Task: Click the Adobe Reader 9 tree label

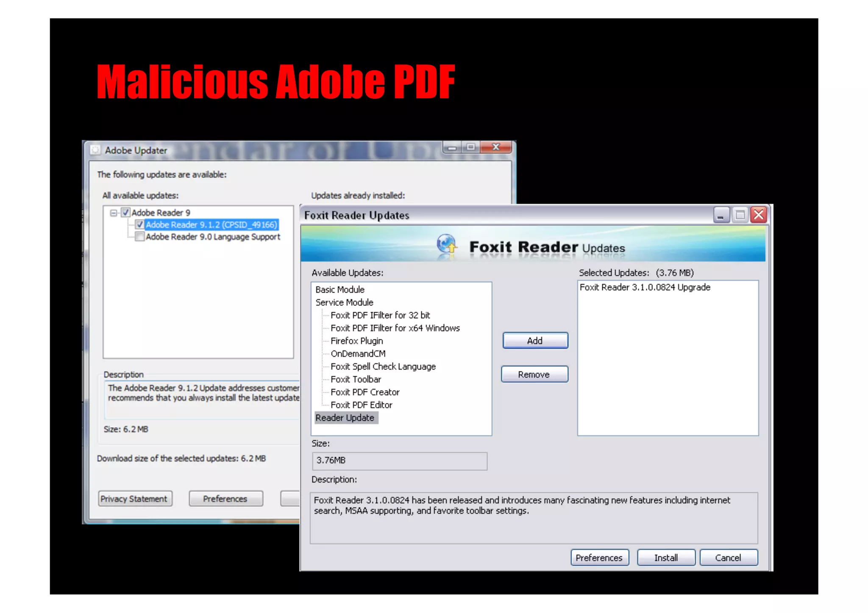Action: tap(161, 213)
